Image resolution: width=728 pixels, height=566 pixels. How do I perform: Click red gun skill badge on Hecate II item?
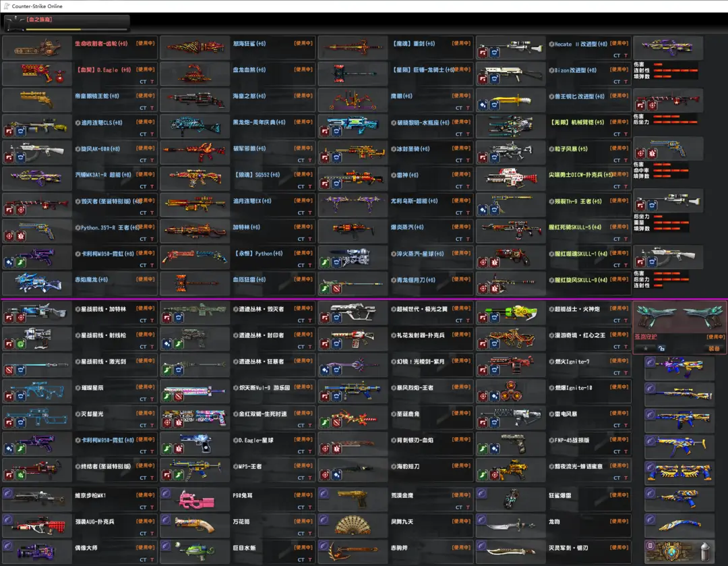click(x=483, y=53)
